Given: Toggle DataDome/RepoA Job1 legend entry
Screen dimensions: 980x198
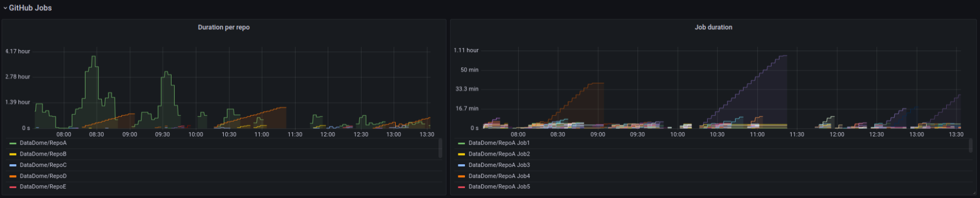Looking at the screenshot, I should coord(499,143).
